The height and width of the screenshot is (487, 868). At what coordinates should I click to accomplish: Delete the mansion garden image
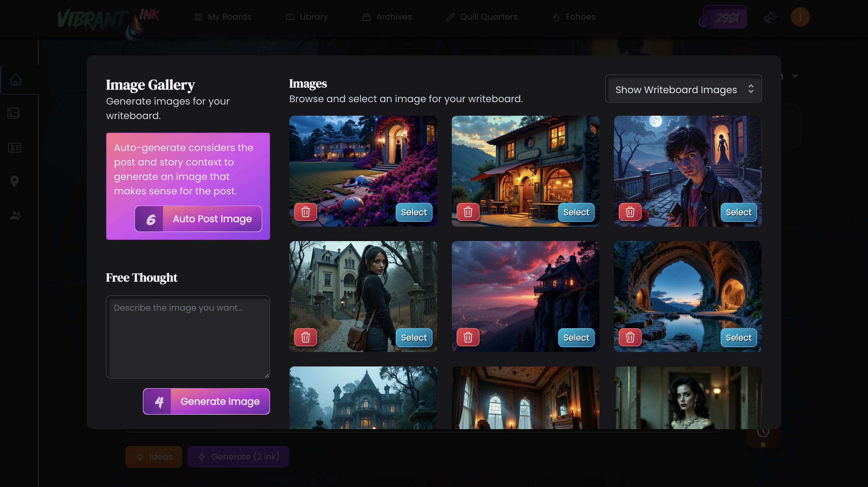click(x=305, y=212)
